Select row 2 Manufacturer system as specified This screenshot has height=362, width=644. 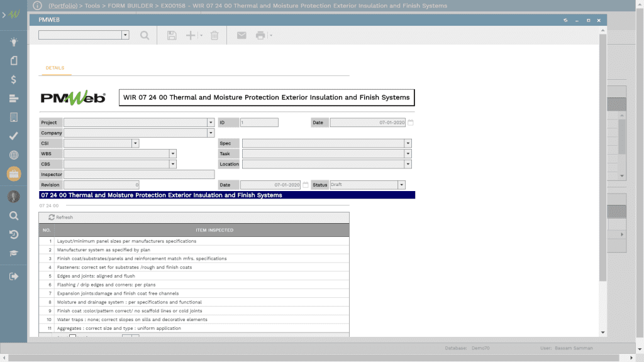click(x=194, y=250)
